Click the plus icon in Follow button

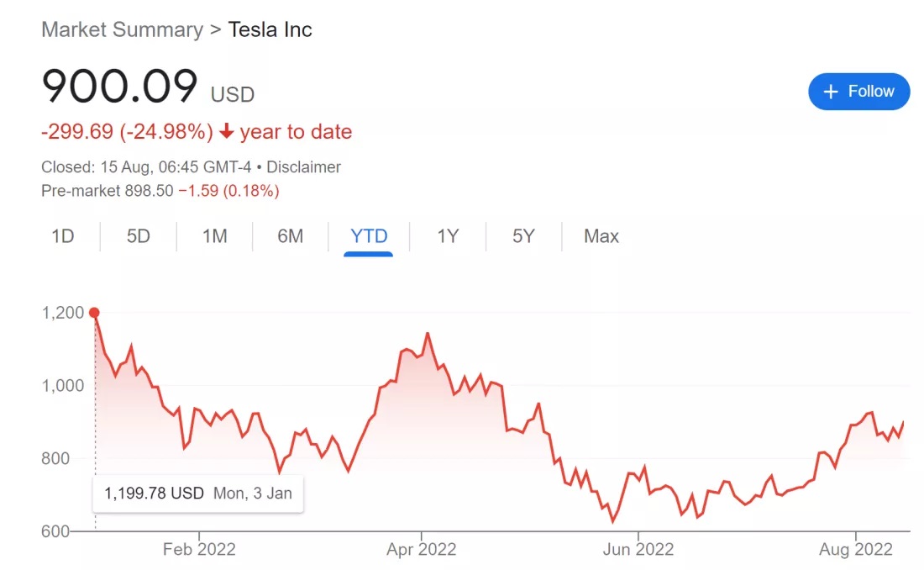pos(831,92)
